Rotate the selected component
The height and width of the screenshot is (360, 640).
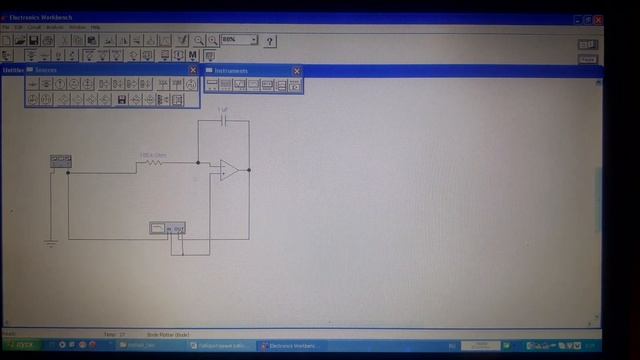click(x=109, y=40)
